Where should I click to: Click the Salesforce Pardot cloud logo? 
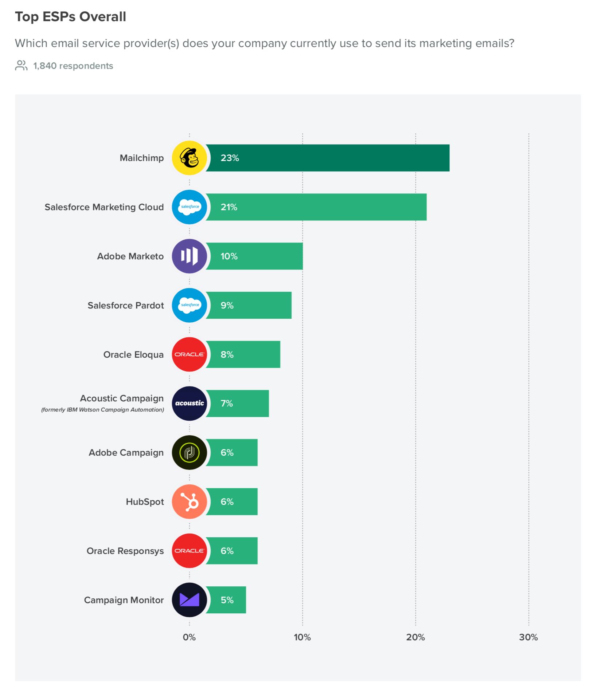189,305
